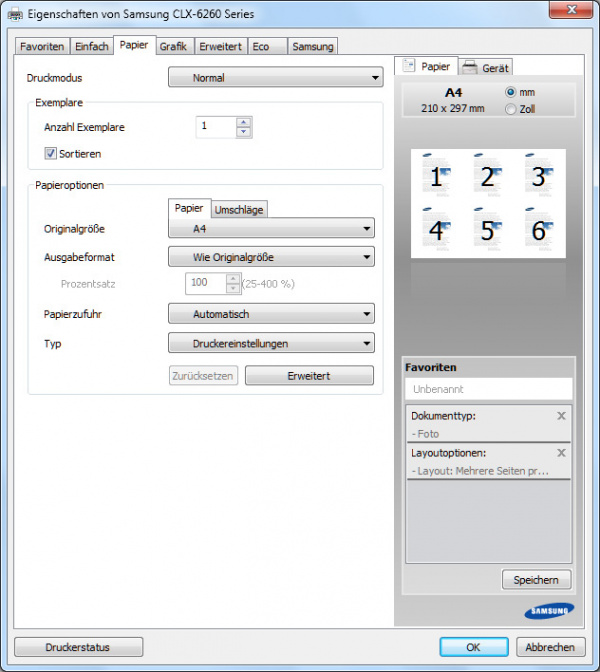Switch to Gerät preview tab
600x672 pixels.
tap(486, 67)
